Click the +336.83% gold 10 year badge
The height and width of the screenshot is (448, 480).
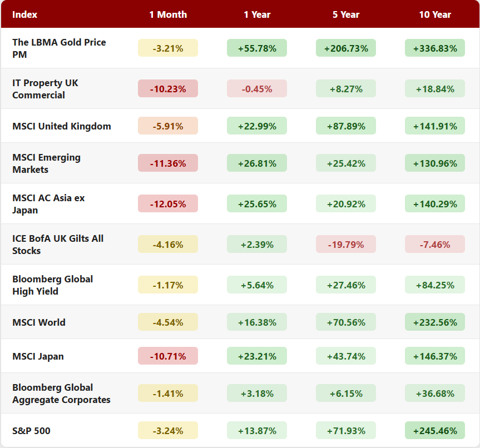[435, 48]
